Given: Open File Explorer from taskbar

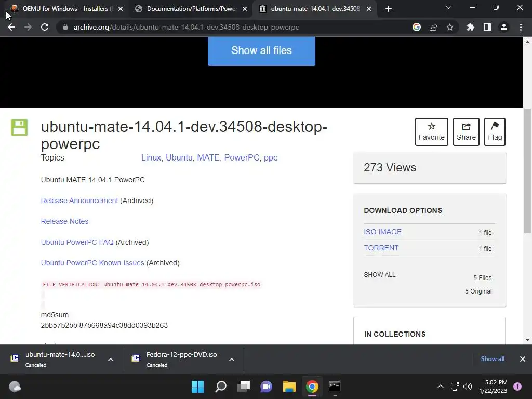Looking at the screenshot, I should (x=289, y=387).
